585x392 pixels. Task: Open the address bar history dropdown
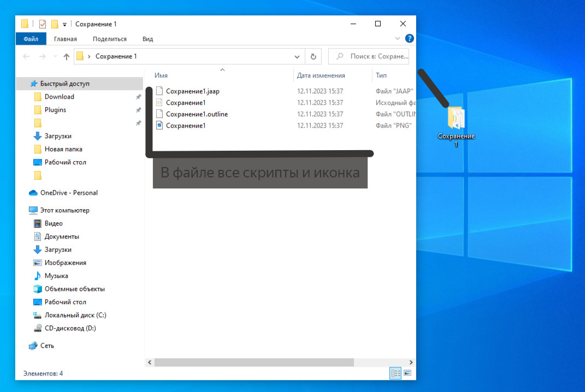pos(297,56)
